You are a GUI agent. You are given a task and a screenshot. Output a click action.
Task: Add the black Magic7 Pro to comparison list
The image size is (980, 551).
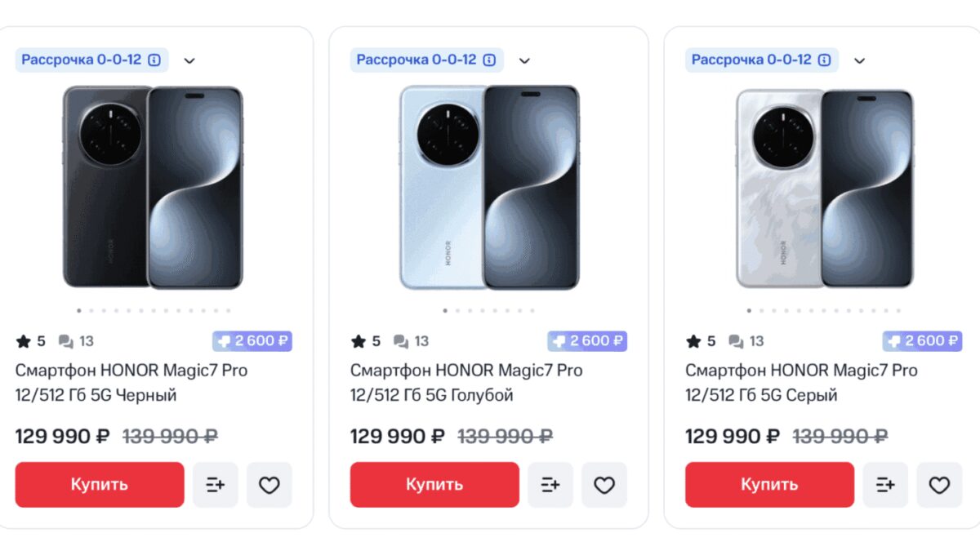coord(215,485)
